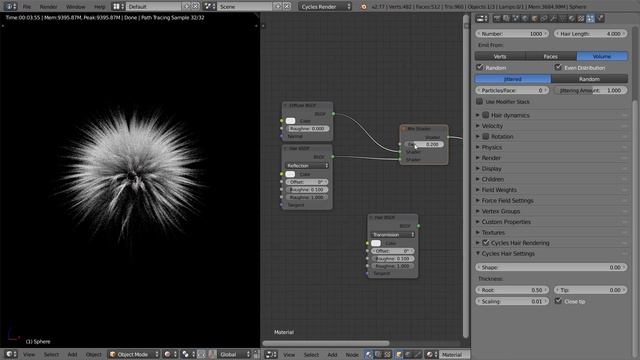Open the Constraints properties tab icon
Viewport: 640px width, 360px height.
544,18
